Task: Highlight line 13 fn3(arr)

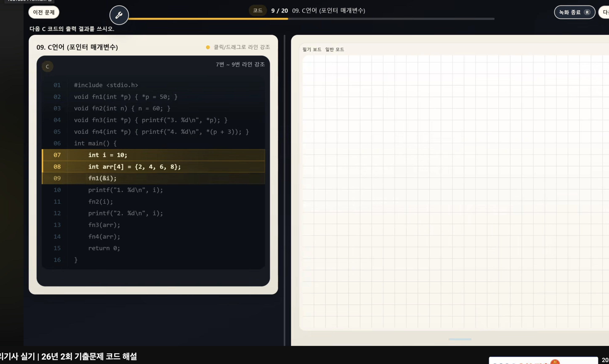Action: [153, 225]
